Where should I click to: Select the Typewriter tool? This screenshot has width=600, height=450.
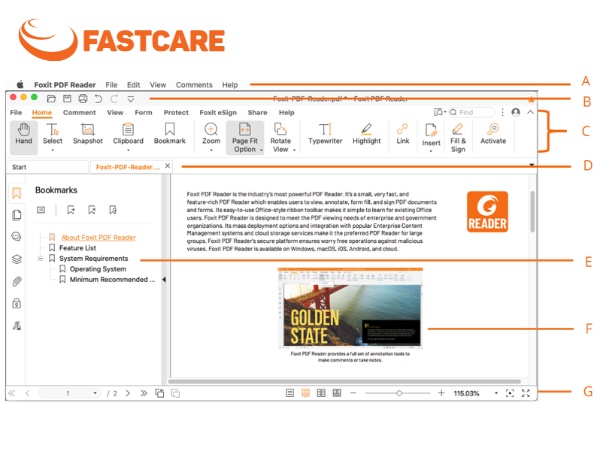pos(325,134)
